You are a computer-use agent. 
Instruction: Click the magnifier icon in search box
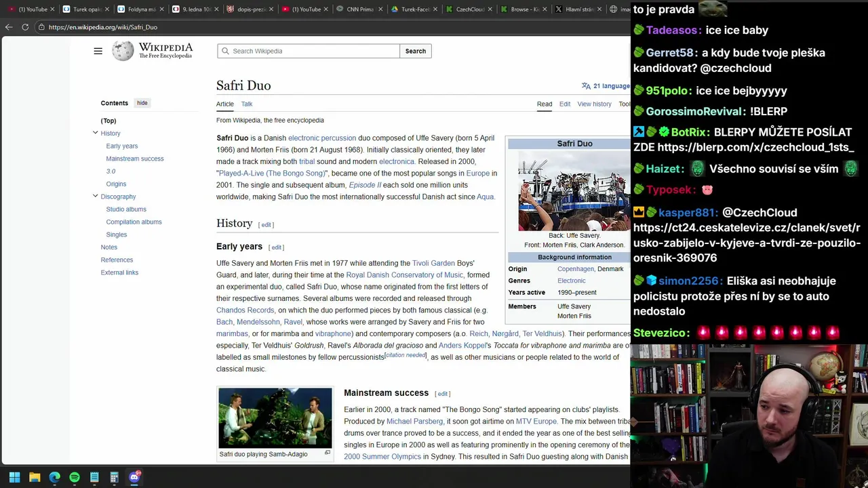coord(225,51)
